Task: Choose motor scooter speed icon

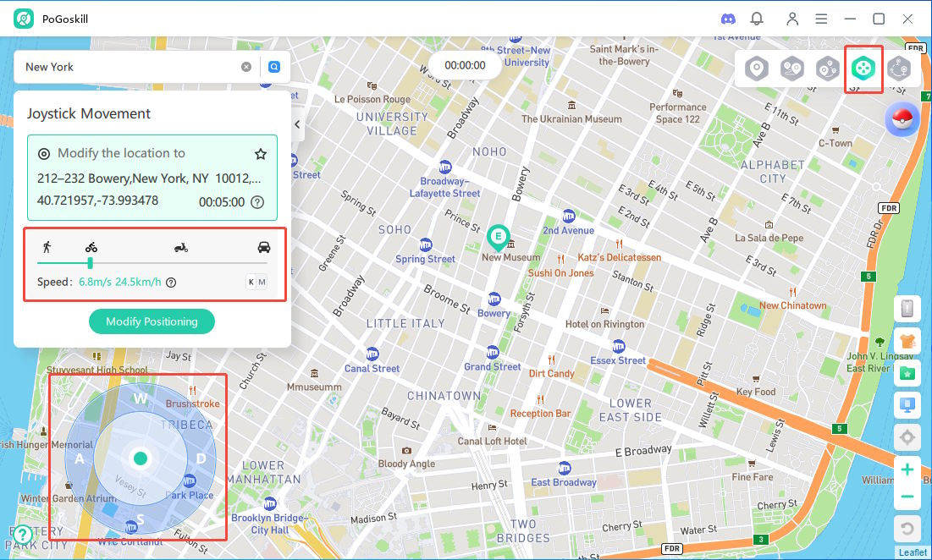Action: [x=181, y=247]
